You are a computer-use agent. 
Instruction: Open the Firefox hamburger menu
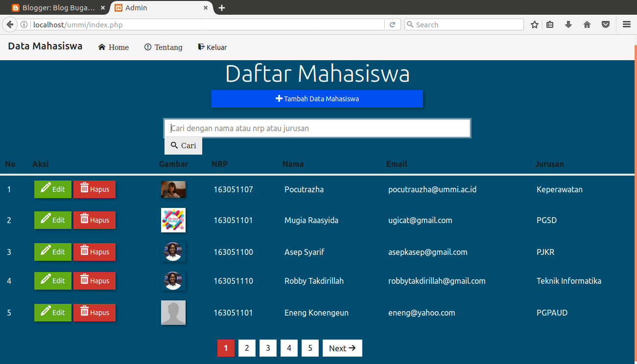pos(626,24)
